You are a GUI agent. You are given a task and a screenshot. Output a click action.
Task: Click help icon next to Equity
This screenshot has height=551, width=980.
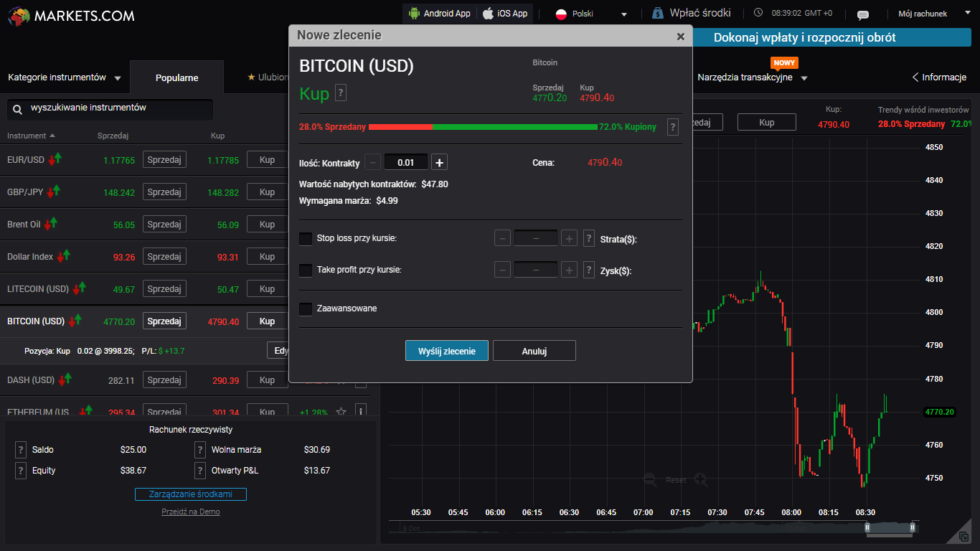[x=21, y=471]
